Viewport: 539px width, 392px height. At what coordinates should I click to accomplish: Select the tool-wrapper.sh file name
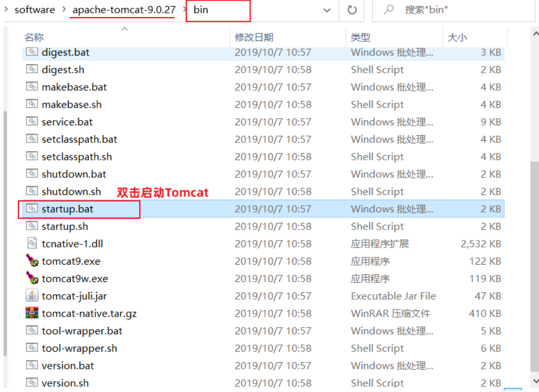80,348
